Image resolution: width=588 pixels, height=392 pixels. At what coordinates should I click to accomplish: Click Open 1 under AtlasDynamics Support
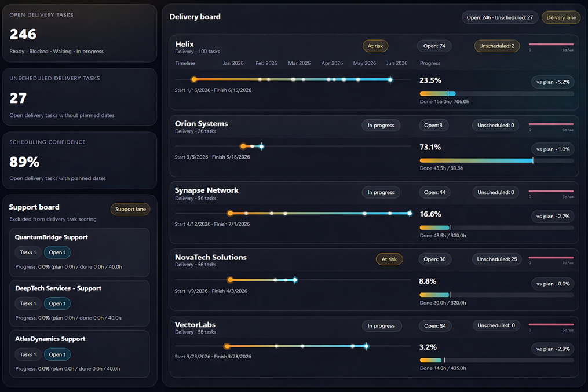[57, 354]
